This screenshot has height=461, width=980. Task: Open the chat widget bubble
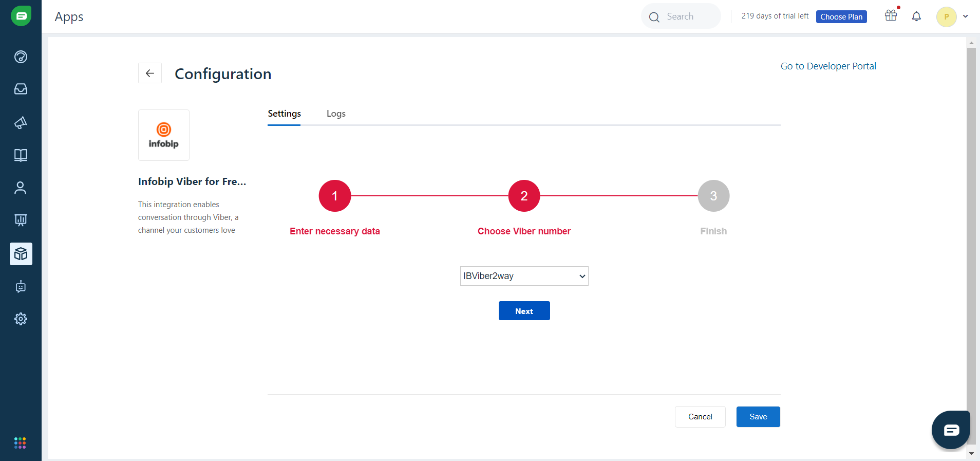pyautogui.click(x=951, y=430)
